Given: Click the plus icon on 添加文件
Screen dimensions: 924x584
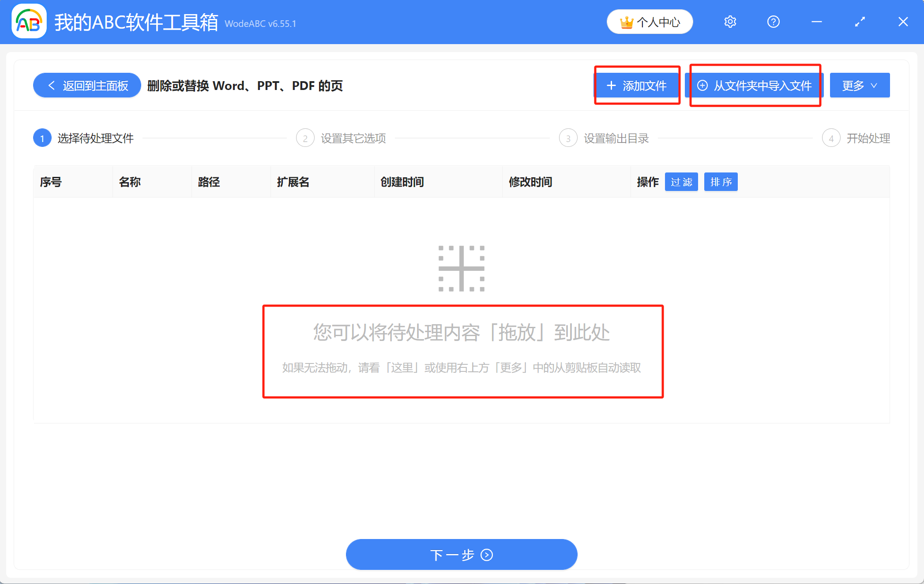Looking at the screenshot, I should (611, 86).
